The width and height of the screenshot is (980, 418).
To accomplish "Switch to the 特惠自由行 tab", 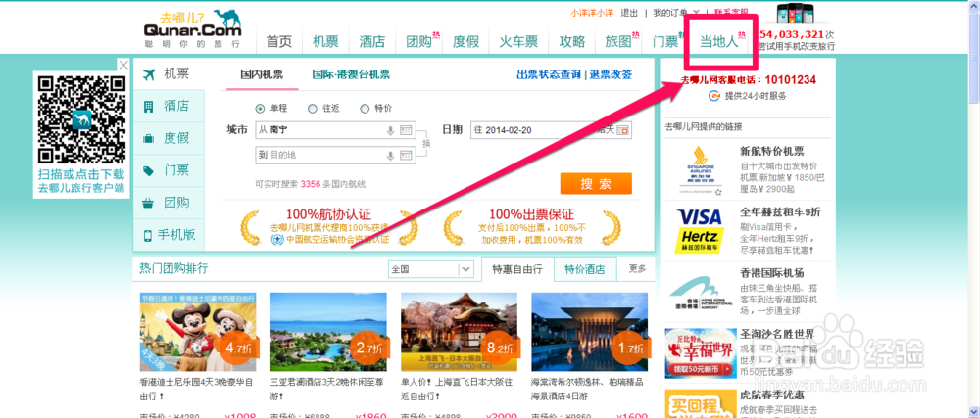I will [517, 269].
